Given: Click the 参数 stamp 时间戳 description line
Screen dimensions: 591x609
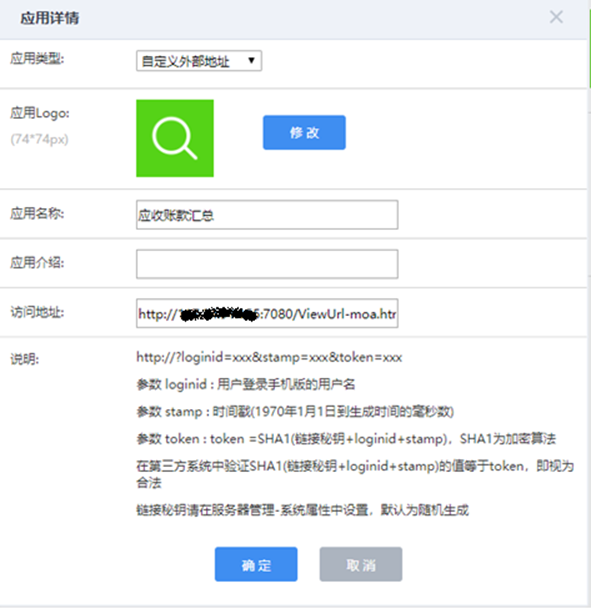Looking at the screenshot, I should 295,412.
